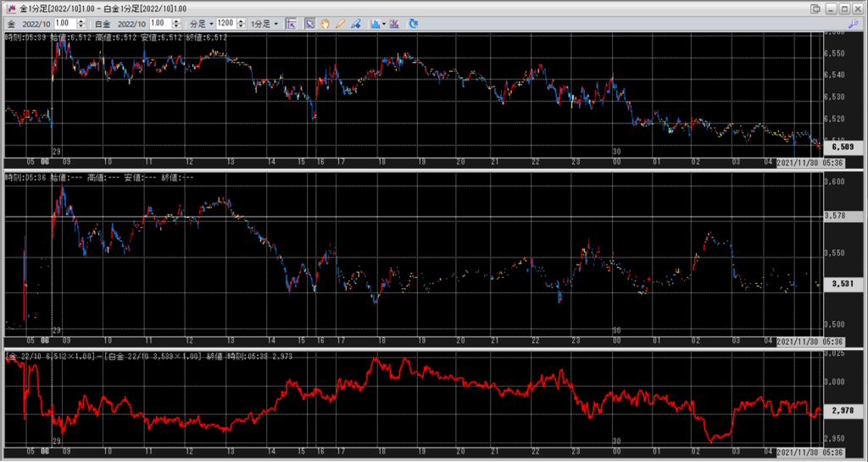868x462 pixels.
Task: Click the eraser tool icon
Action: tap(355, 24)
